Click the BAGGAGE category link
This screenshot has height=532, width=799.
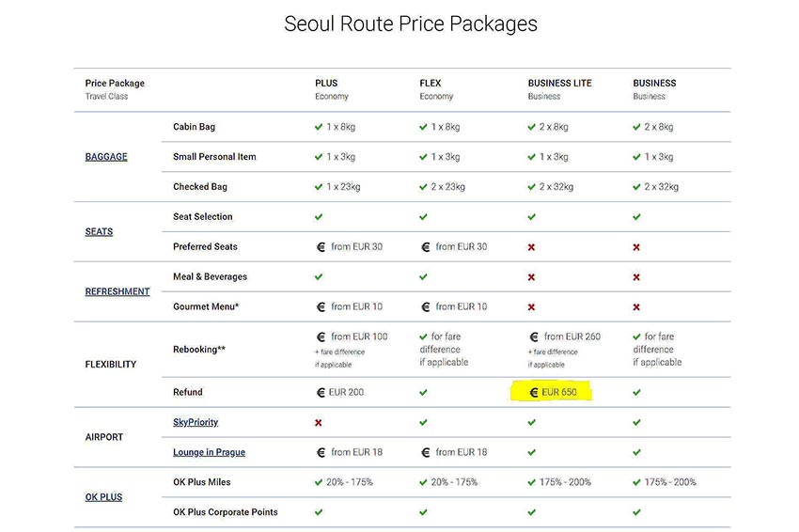pos(106,157)
